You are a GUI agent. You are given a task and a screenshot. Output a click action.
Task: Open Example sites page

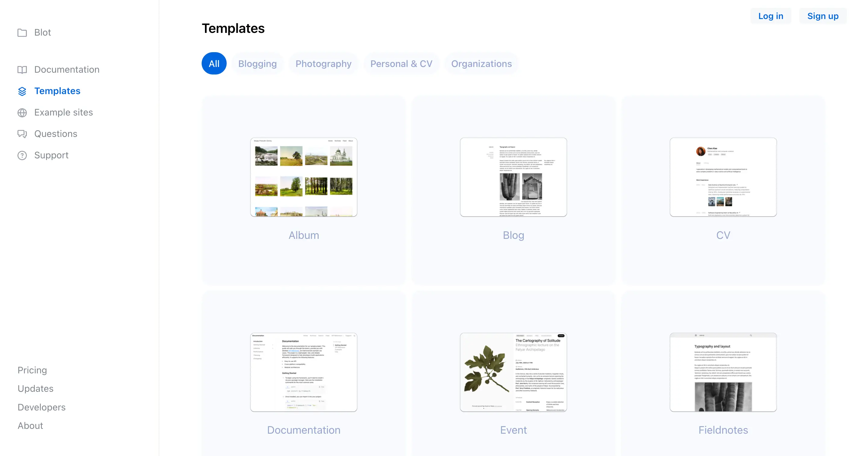click(x=63, y=112)
